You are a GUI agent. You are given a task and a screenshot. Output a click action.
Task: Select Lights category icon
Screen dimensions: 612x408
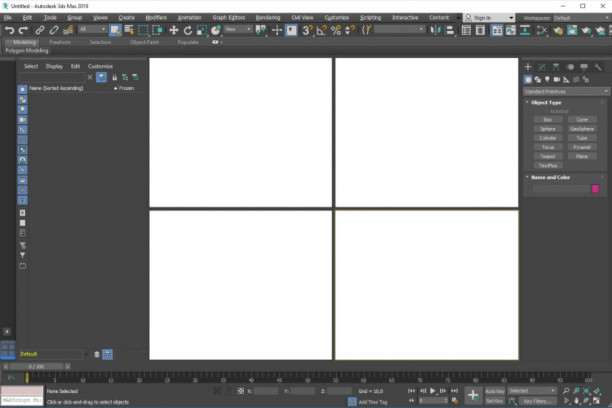click(x=547, y=79)
